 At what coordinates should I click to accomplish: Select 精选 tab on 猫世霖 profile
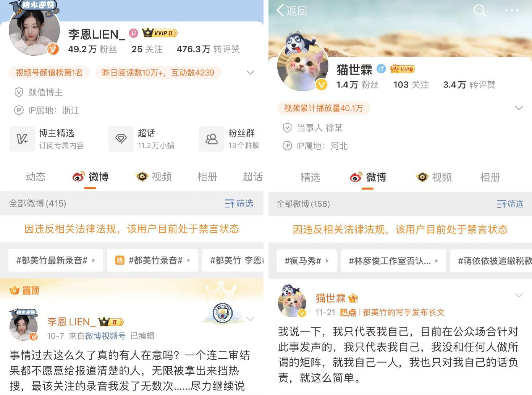tap(310, 177)
